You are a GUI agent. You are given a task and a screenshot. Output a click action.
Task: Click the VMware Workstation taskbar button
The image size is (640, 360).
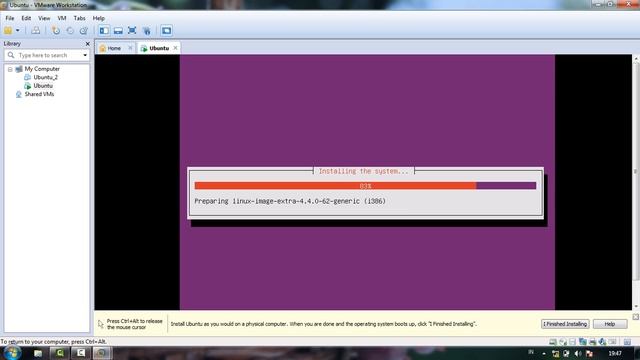[x=102, y=353]
